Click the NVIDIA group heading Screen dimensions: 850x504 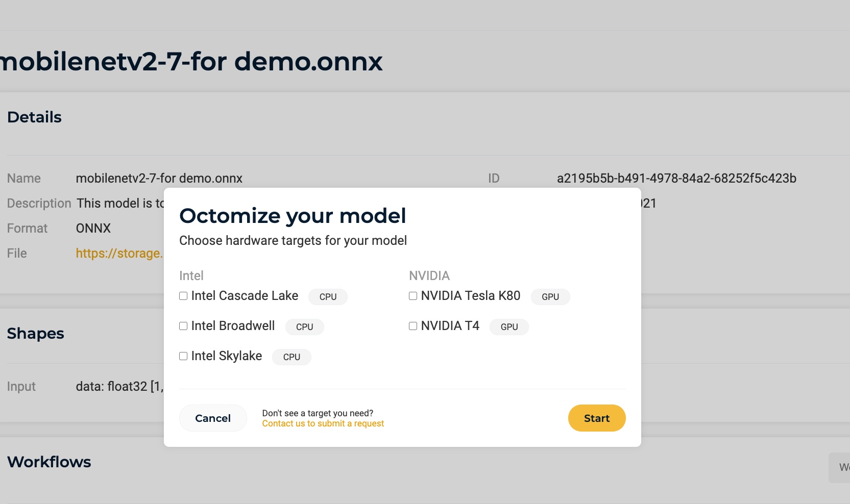(429, 276)
